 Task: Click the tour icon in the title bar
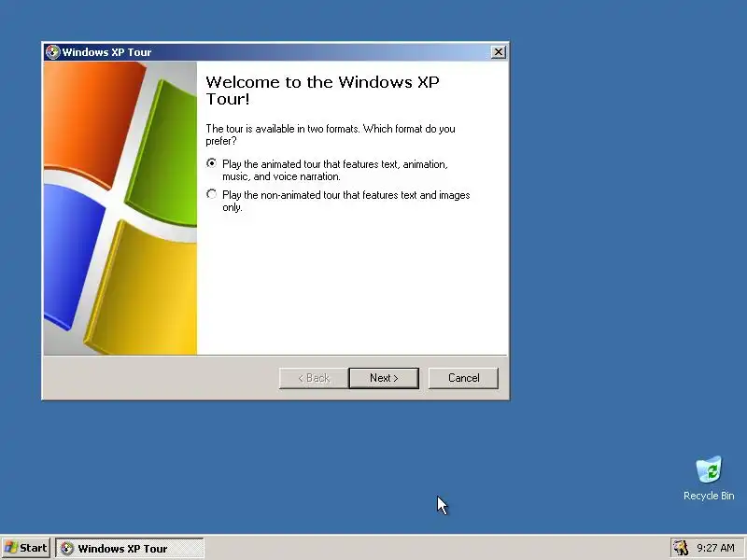[x=53, y=52]
